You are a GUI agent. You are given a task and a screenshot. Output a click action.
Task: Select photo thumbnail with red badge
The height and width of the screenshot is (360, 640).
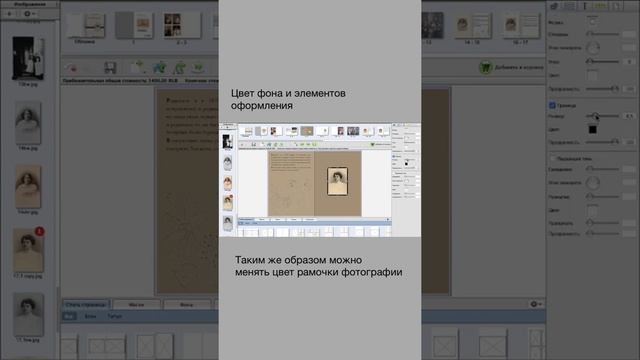[x=28, y=250]
